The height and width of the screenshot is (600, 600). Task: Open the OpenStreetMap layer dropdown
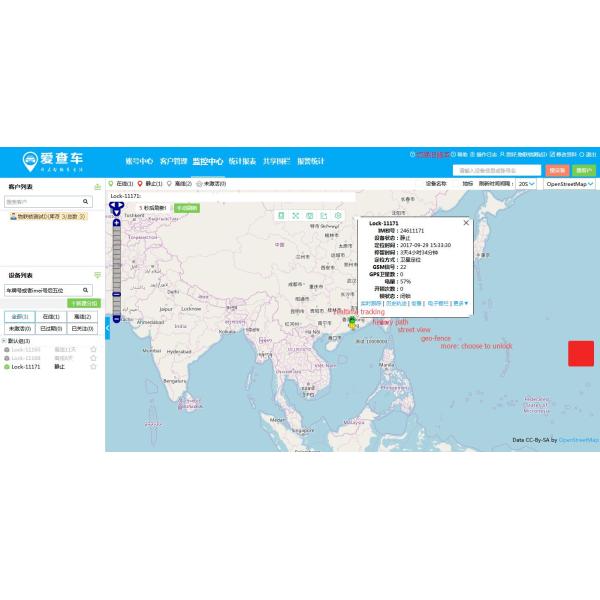coord(570,184)
